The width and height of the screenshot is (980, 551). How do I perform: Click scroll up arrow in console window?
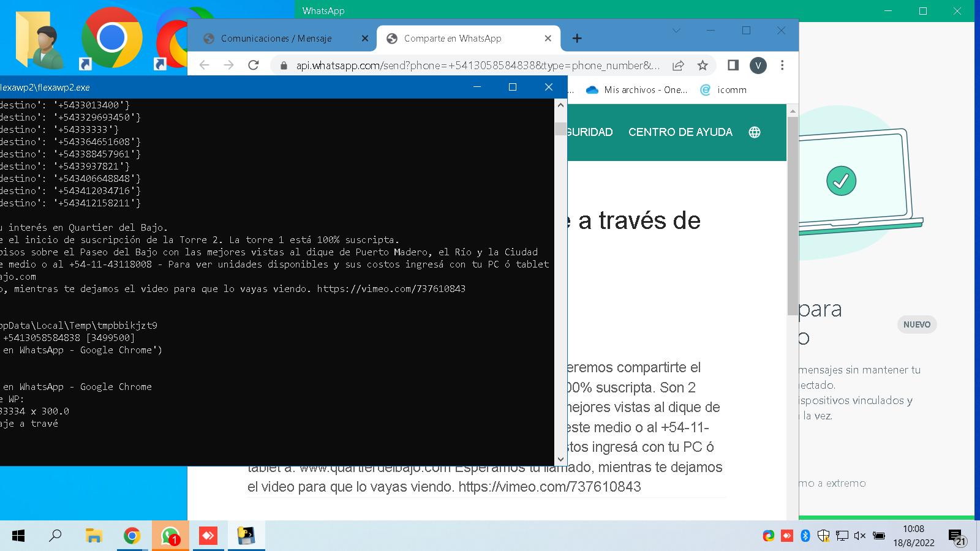click(560, 105)
